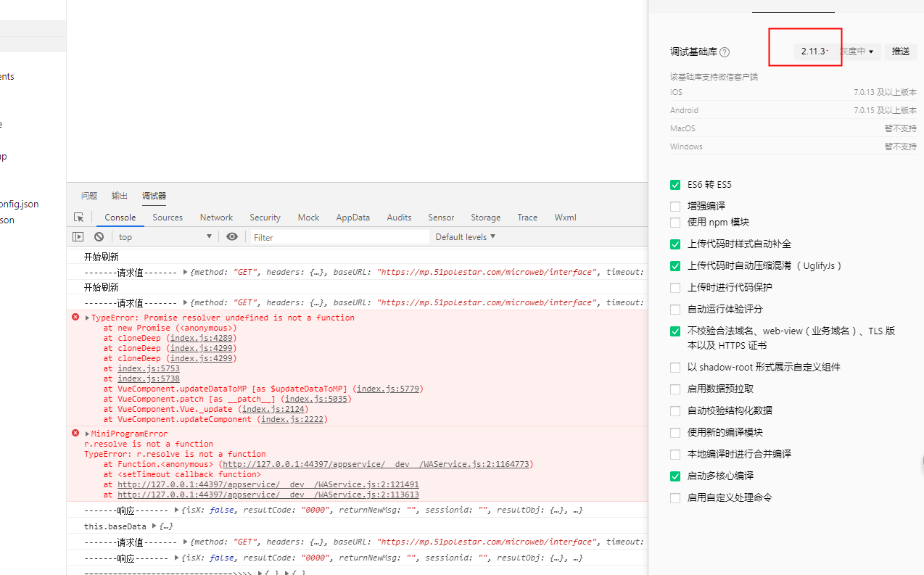The image size is (924, 575).
Task: Open link index.js:5753
Action: (x=149, y=368)
